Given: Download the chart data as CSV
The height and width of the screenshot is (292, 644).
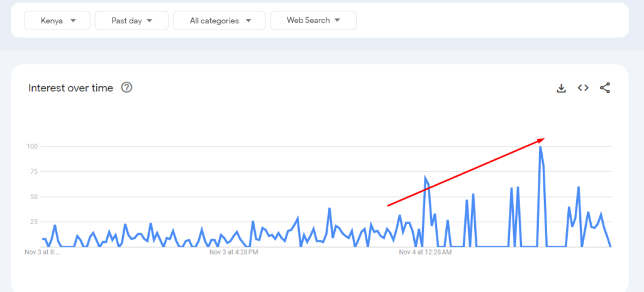Looking at the screenshot, I should click(561, 88).
